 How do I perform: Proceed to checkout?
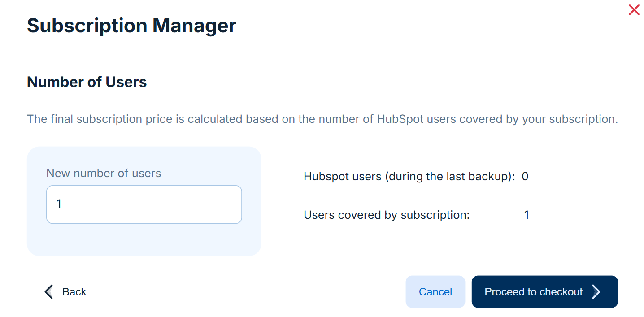[x=544, y=292]
